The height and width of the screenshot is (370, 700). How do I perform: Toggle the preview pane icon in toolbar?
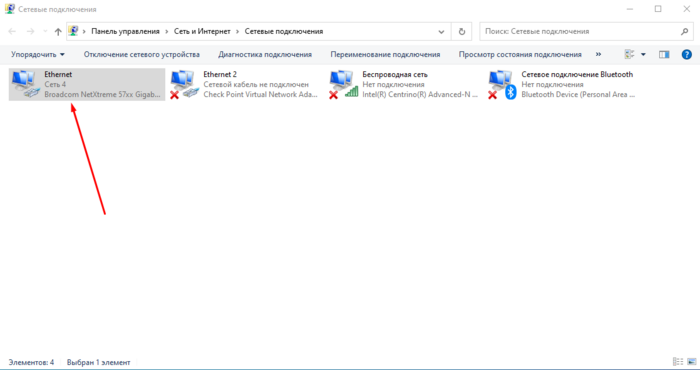pos(664,54)
